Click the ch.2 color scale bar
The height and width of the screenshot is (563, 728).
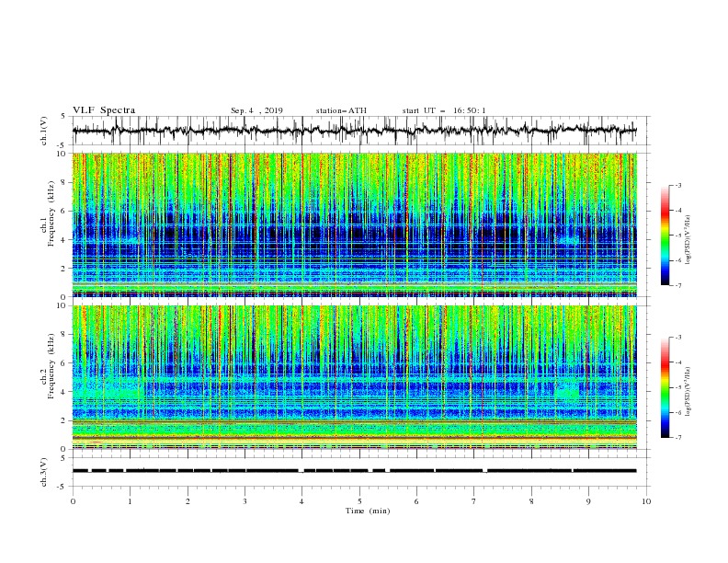point(665,387)
